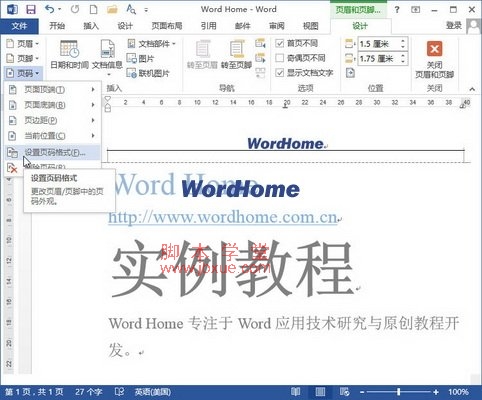Switch to Review (审阅) tab
Screen dimensions: 482x400
click(x=277, y=26)
